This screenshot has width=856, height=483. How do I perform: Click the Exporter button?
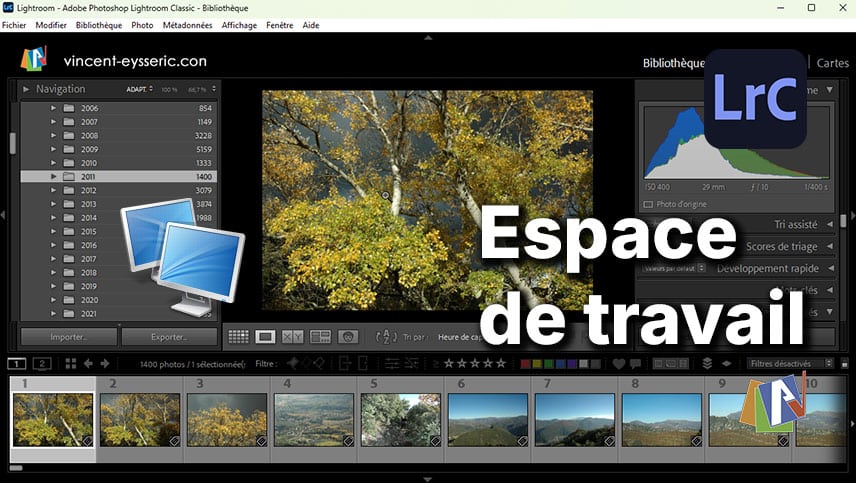pyautogui.click(x=168, y=337)
